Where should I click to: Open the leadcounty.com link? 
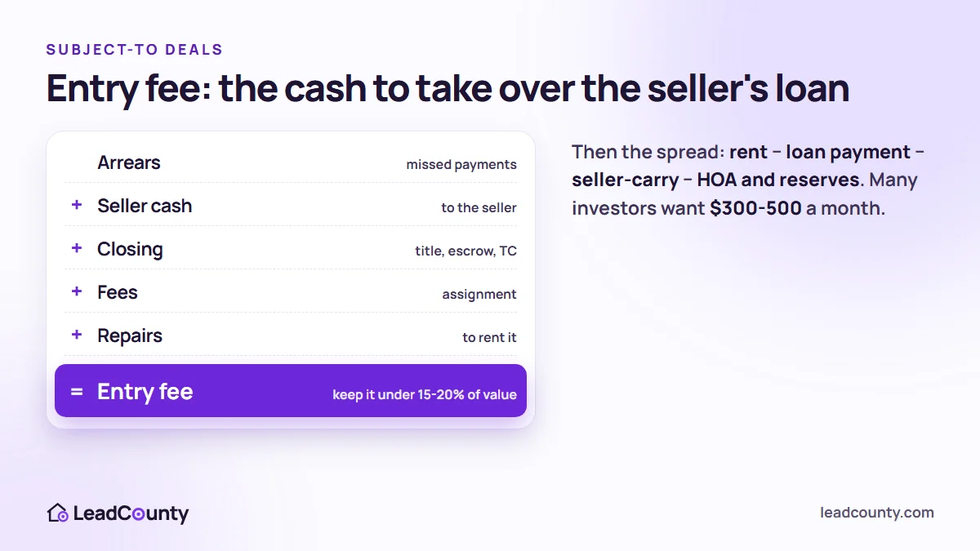877,513
